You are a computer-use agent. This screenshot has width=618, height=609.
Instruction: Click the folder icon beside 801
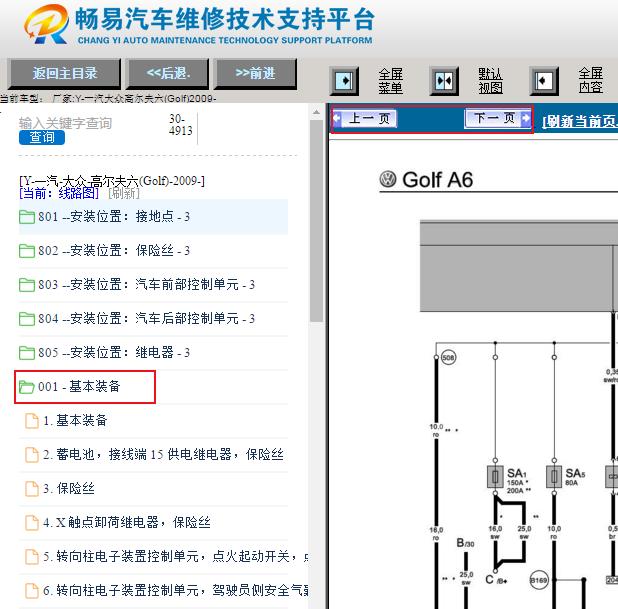(x=27, y=217)
